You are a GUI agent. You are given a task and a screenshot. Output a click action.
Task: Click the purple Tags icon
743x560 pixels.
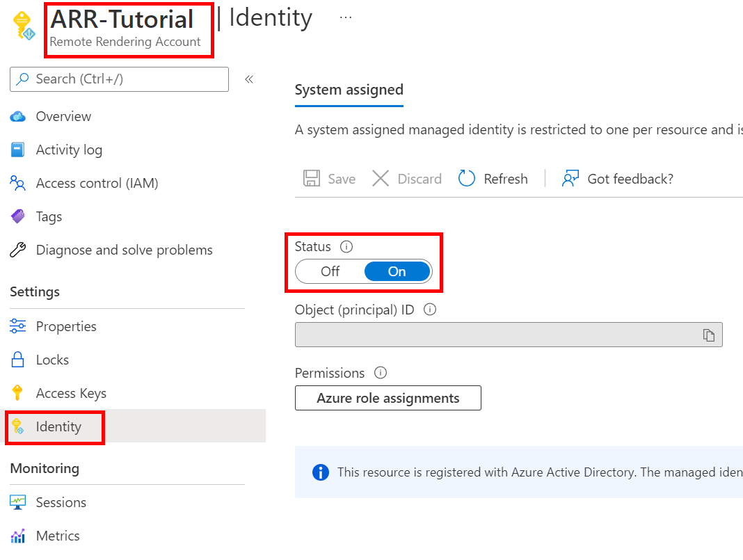click(x=17, y=216)
